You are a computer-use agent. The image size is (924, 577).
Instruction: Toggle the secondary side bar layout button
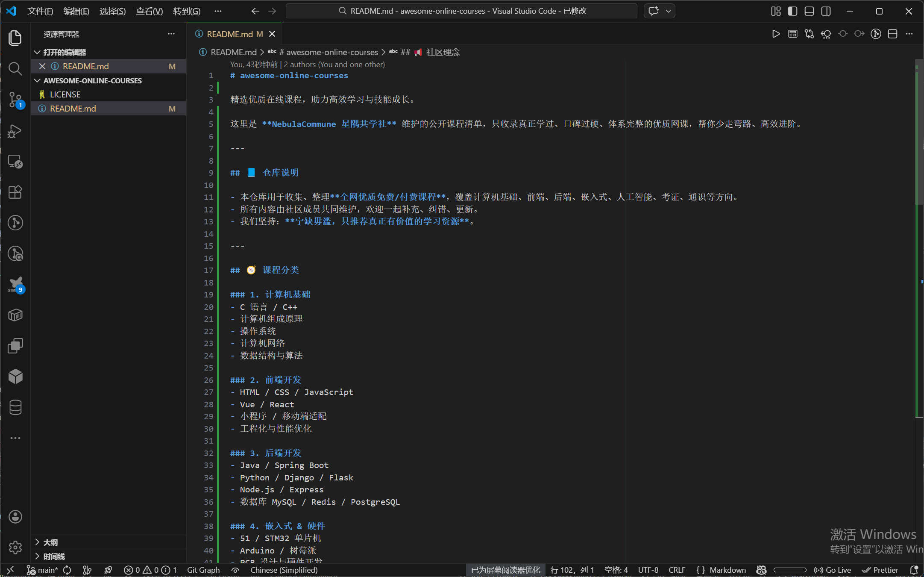tap(826, 11)
